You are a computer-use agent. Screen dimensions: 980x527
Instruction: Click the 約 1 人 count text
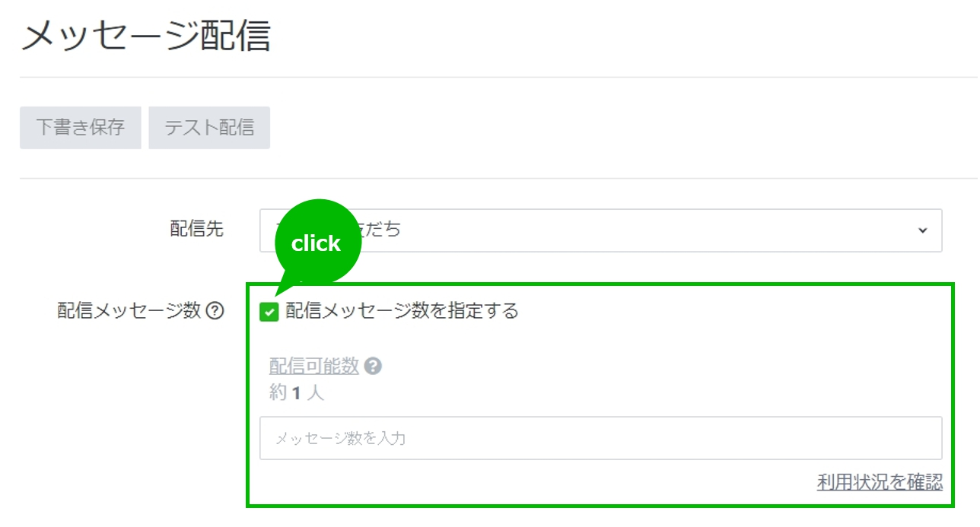pyautogui.click(x=297, y=393)
